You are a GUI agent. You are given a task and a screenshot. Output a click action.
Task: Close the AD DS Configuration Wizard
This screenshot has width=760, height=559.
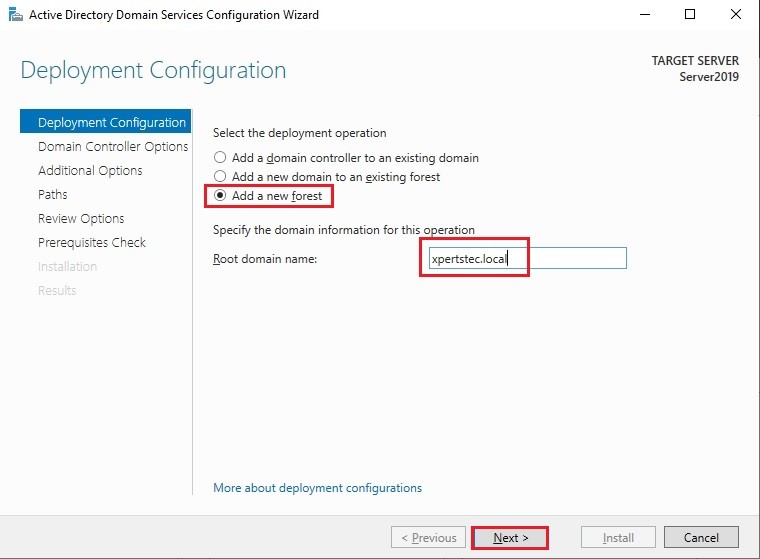point(735,15)
